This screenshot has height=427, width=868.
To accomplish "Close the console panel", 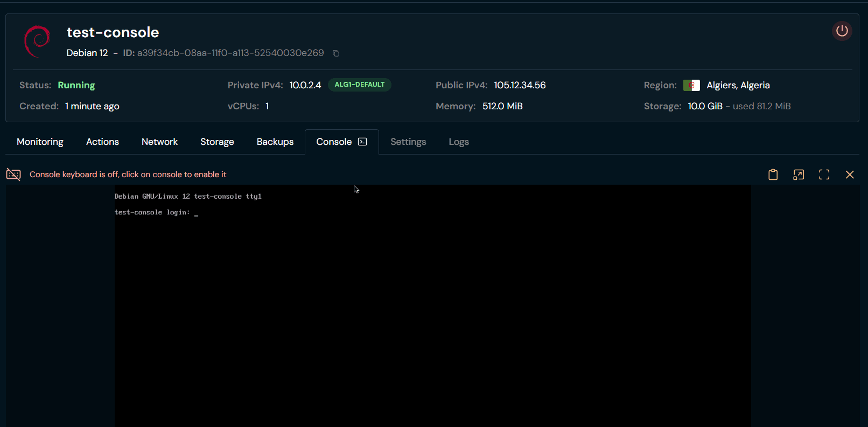I will click(x=850, y=174).
